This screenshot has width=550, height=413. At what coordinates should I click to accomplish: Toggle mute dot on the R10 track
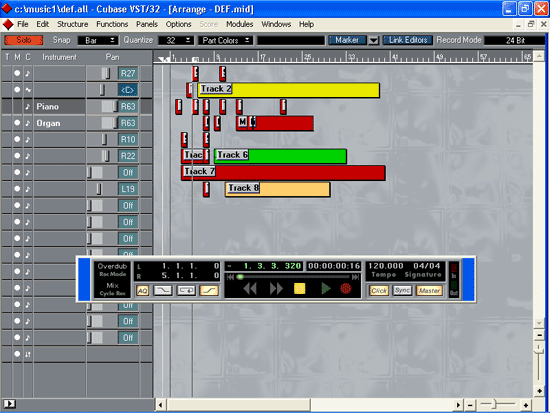pos(17,139)
